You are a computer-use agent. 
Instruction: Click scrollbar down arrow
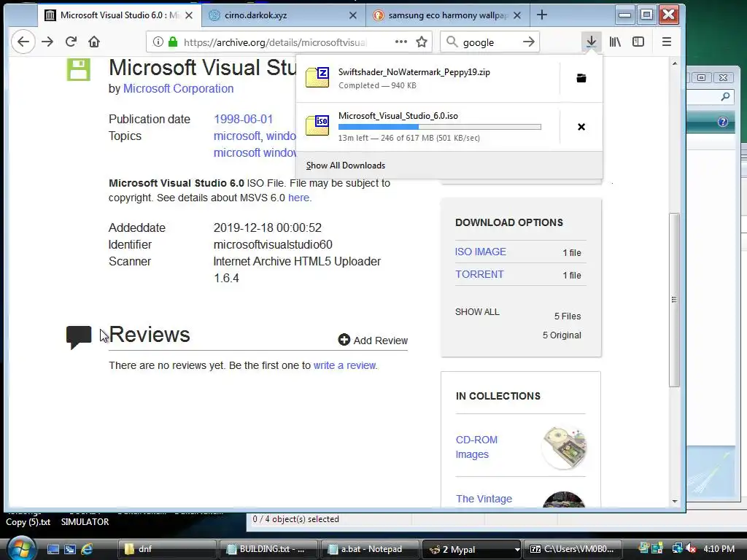[x=675, y=501]
